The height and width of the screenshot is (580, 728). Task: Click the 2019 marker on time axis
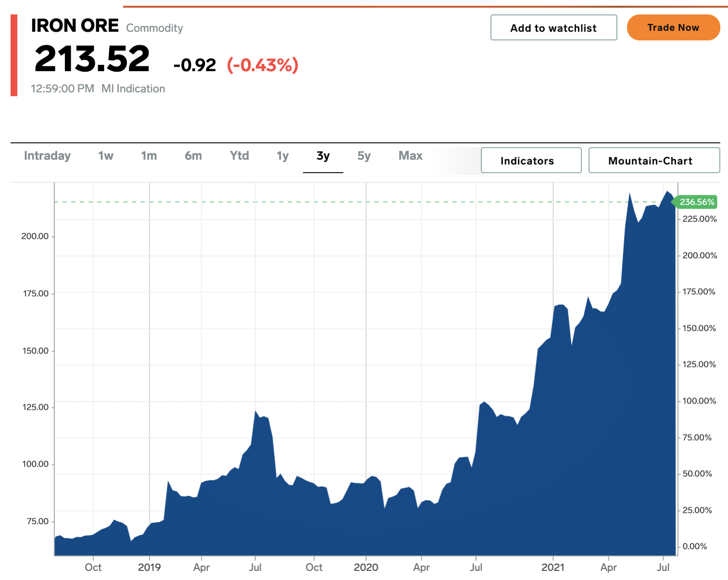[x=149, y=567]
